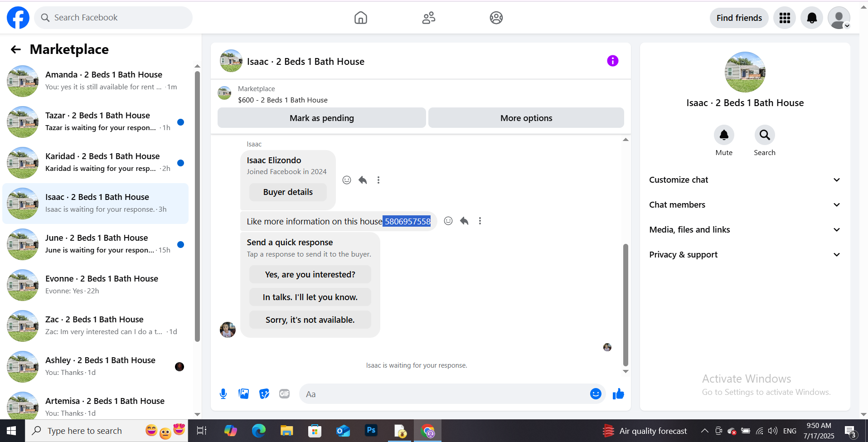Send 'Yes, are you interested?' quick response
Image resolution: width=868 pixels, height=442 pixels.
click(x=310, y=275)
